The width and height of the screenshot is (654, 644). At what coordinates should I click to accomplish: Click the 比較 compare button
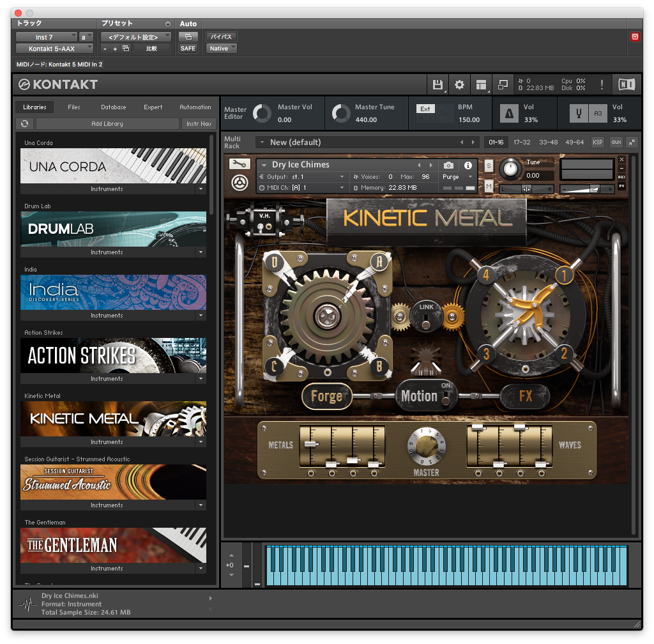[151, 49]
